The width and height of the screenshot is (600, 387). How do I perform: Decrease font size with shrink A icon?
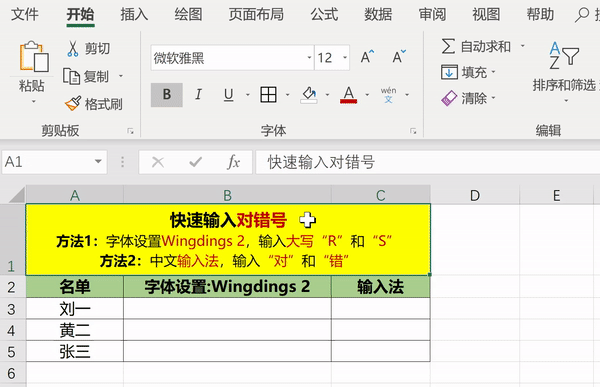tap(399, 57)
